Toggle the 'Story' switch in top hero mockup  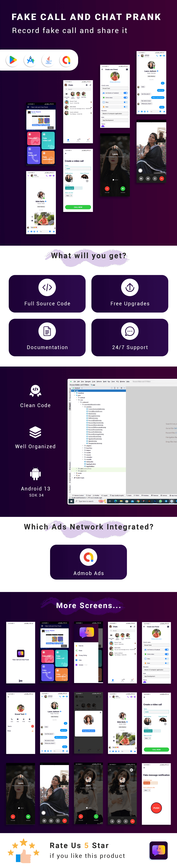click(x=125, y=102)
